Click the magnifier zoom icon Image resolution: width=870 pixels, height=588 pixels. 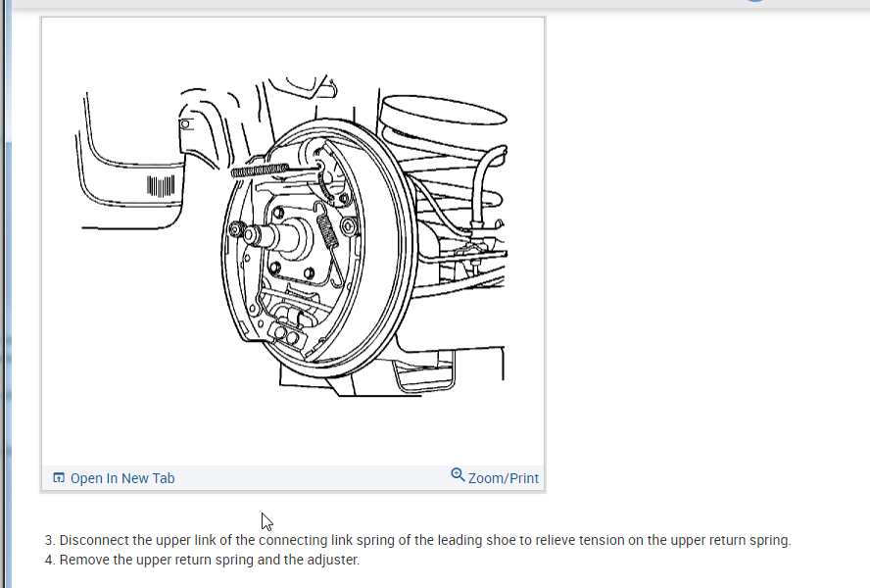pyautogui.click(x=458, y=474)
